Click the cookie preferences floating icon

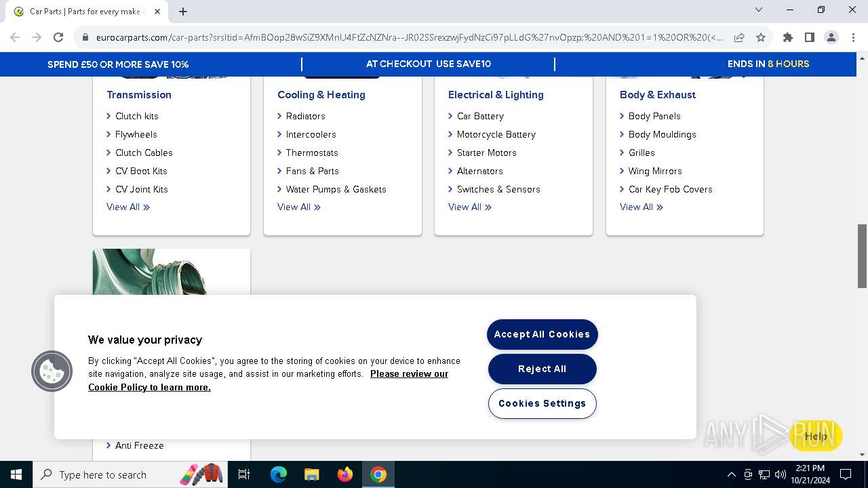[x=52, y=371]
